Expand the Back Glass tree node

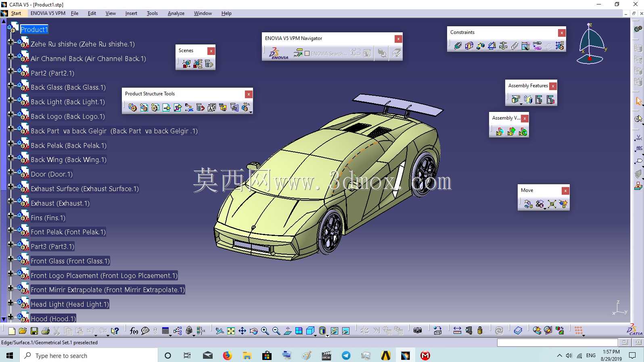[x=10, y=85]
